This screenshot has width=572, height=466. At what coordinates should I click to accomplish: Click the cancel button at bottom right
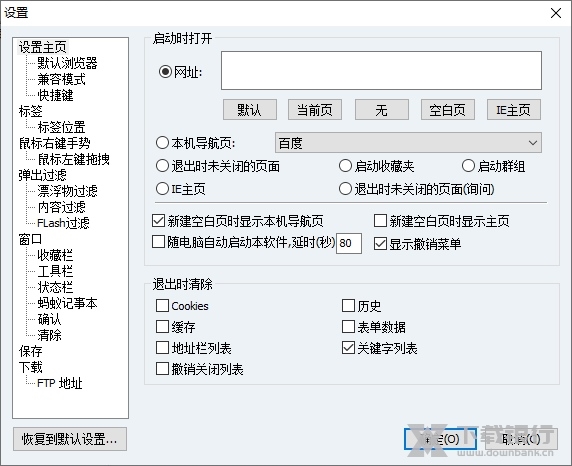521,439
